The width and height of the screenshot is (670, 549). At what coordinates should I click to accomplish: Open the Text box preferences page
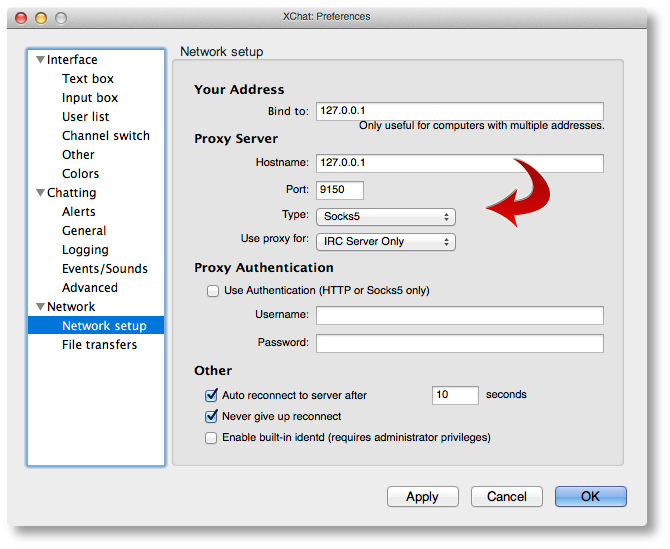pyautogui.click(x=88, y=79)
